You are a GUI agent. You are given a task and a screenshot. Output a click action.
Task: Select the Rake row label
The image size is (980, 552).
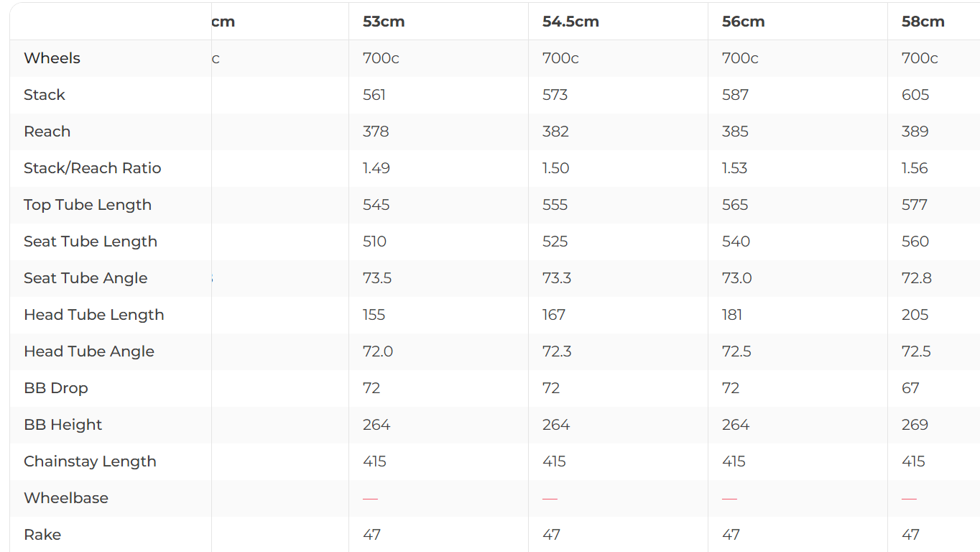click(x=42, y=535)
